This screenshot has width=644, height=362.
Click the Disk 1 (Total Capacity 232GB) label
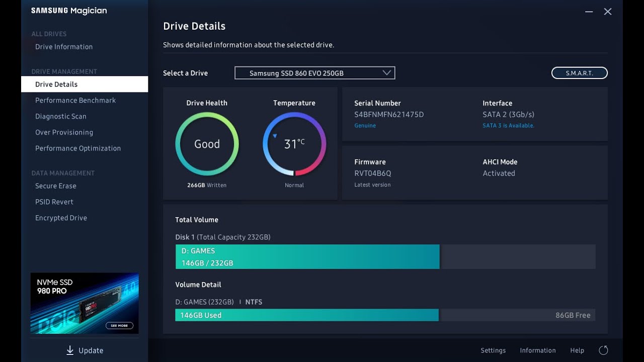tap(223, 237)
